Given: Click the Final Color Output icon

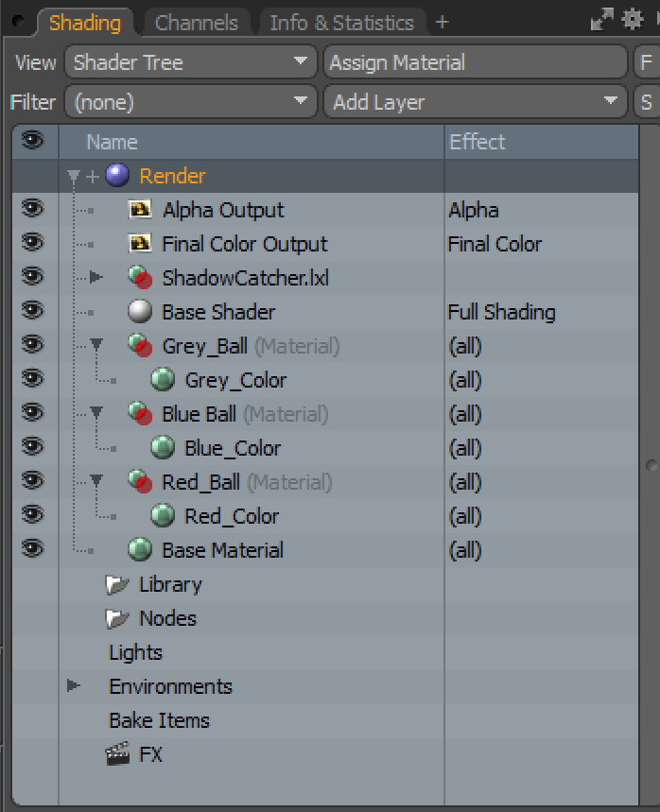Looking at the screenshot, I should [x=140, y=244].
